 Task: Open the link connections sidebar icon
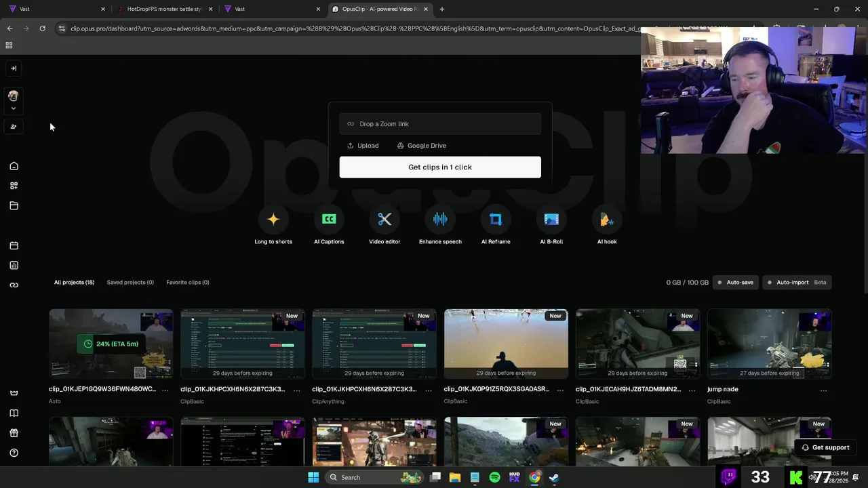[x=14, y=285]
